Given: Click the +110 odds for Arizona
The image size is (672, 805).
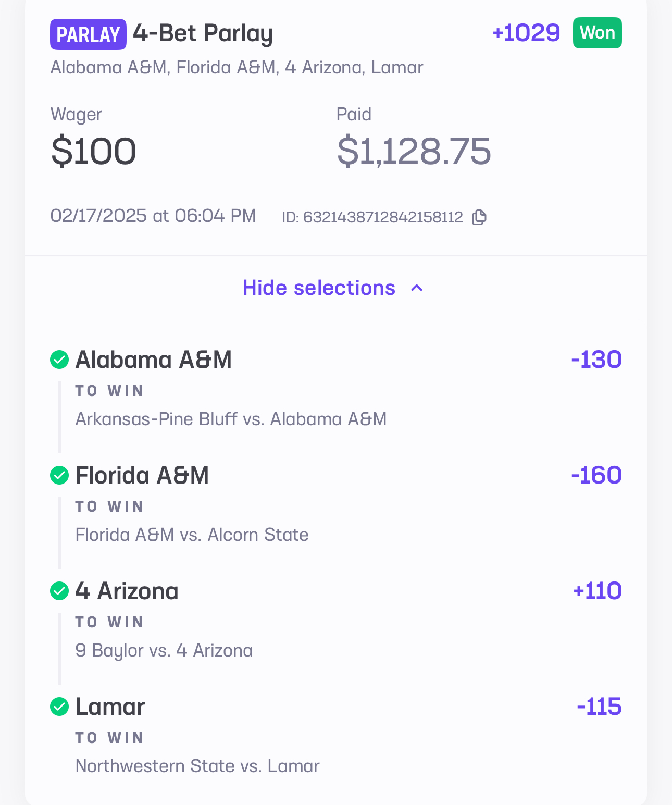Looking at the screenshot, I should pos(597,591).
